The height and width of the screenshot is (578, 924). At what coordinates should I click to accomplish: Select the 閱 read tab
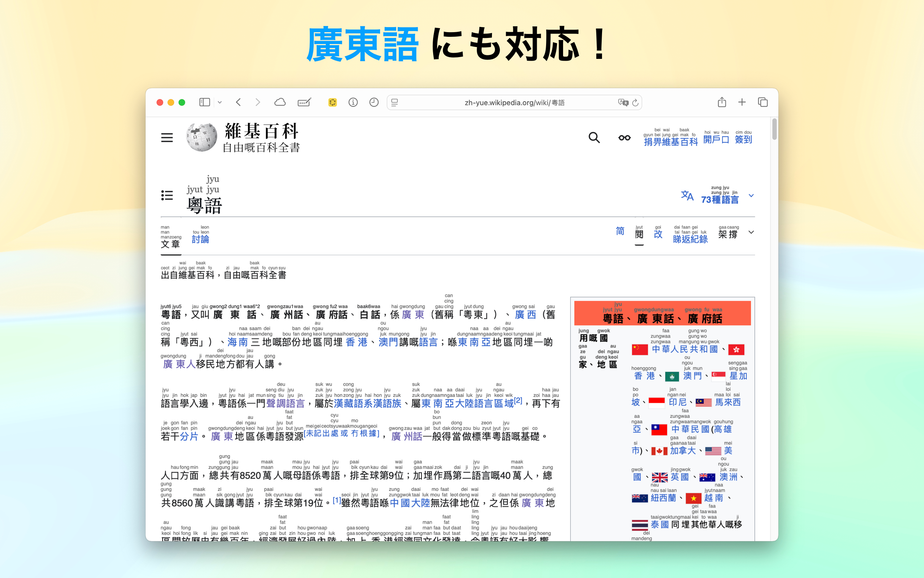click(639, 234)
